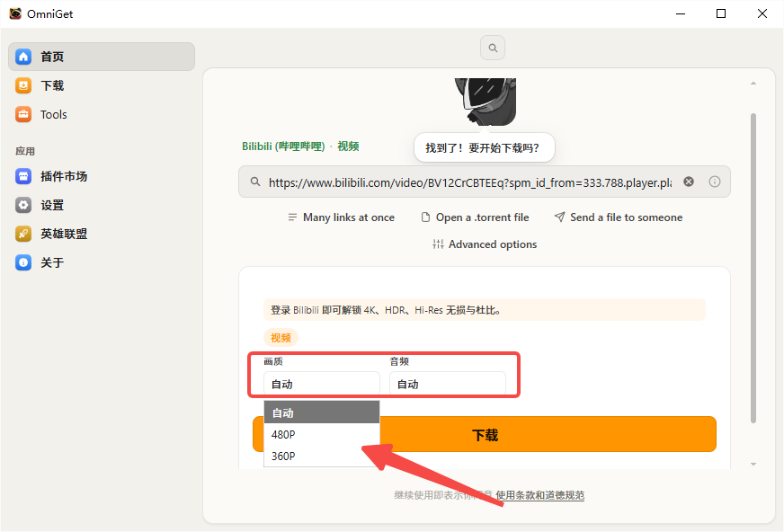Expand the 画质 quality dropdown
784x532 pixels.
point(322,384)
